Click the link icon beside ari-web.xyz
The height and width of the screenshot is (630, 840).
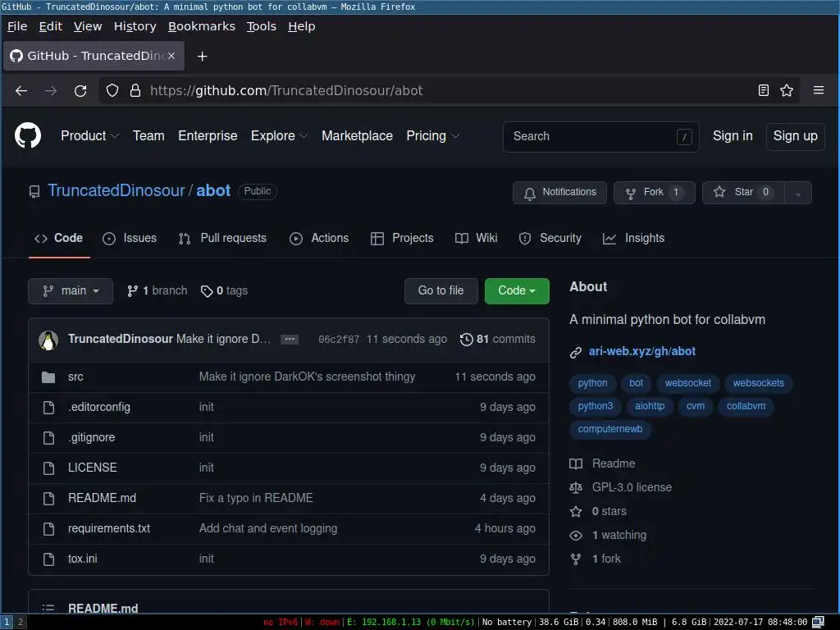click(x=575, y=352)
